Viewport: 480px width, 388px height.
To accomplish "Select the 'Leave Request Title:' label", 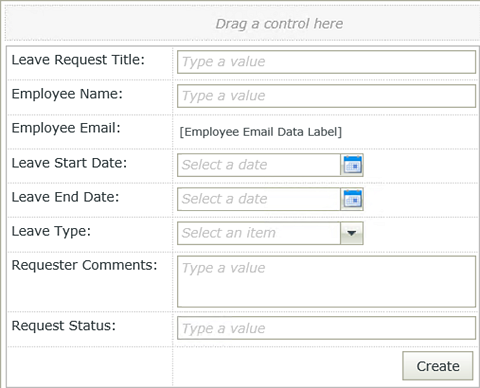I will tap(78, 60).
